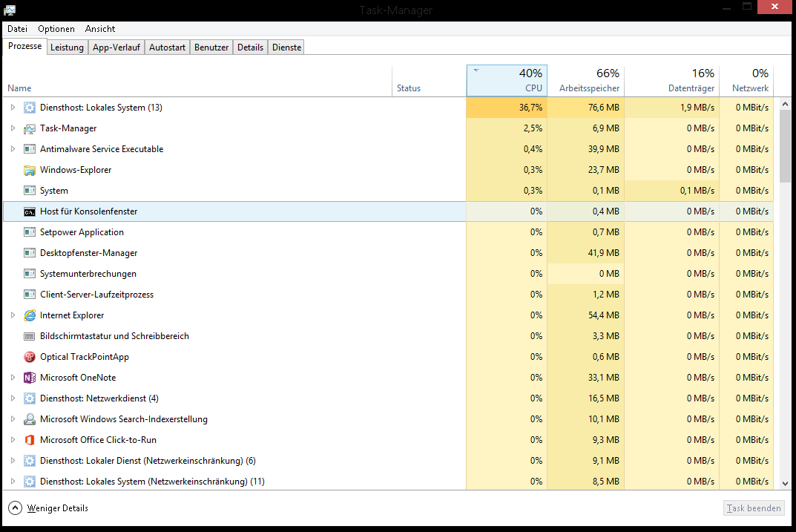Click the Task beenden button
Image resolution: width=796 pixels, height=532 pixels.
754,508
